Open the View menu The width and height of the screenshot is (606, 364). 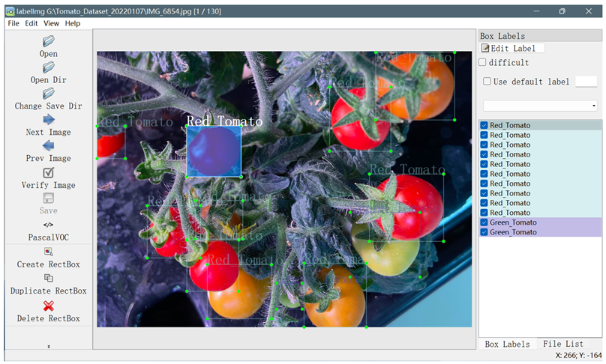tap(51, 23)
